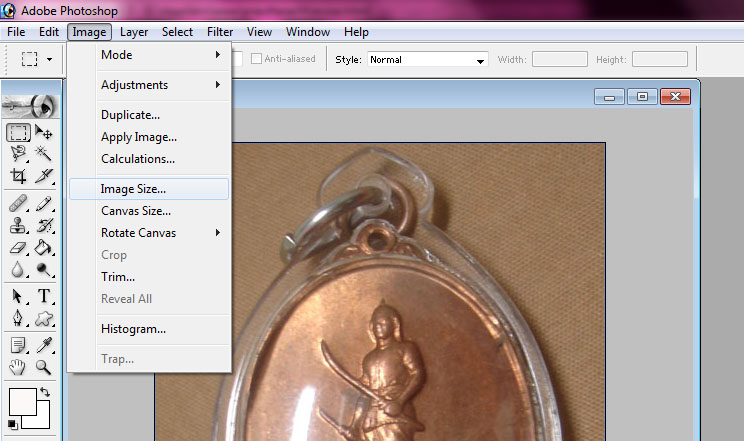Click the background color swatch
Image resolution: width=744 pixels, height=441 pixels.
tap(44, 420)
